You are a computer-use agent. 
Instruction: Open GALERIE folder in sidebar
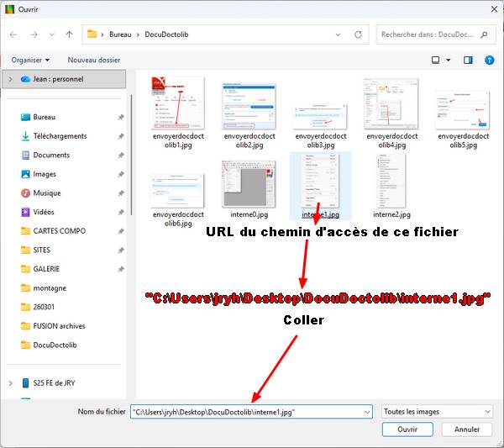(46, 269)
